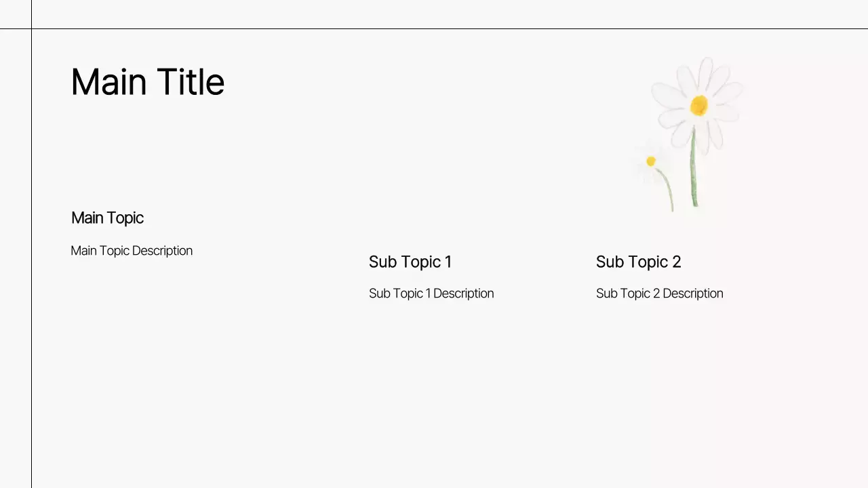
Task: Click the small daisy's curved stem
Action: 668,188
